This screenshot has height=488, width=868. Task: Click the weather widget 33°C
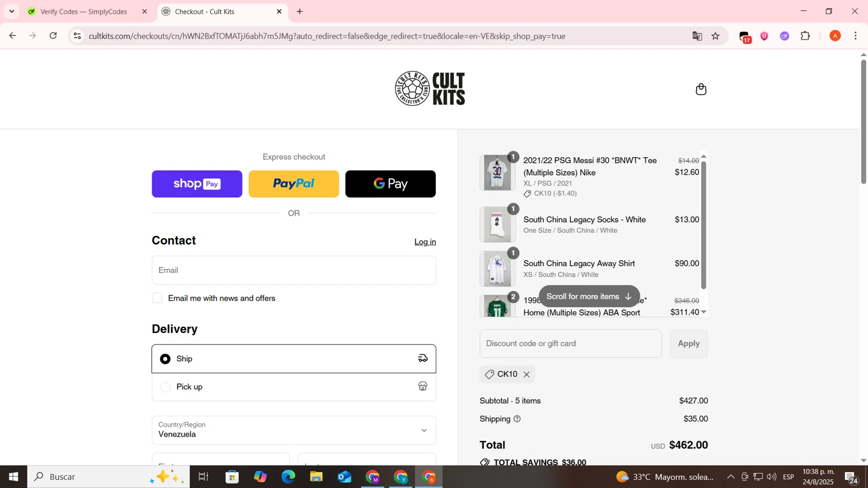(x=665, y=477)
